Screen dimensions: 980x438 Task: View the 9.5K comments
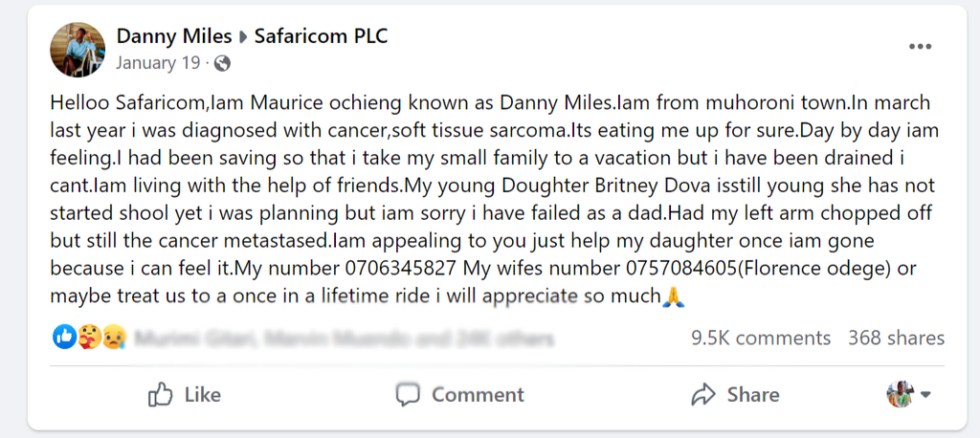tap(761, 338)
